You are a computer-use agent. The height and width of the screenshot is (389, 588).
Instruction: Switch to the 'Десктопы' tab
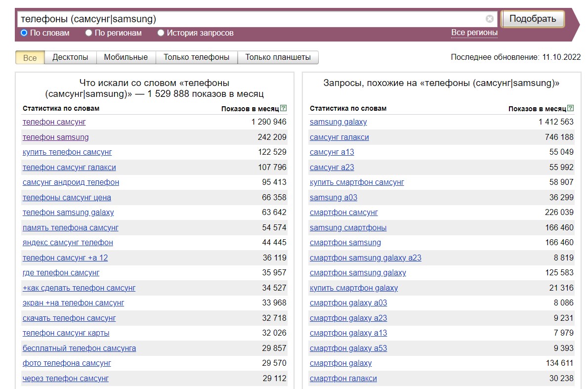coord(70,57)
